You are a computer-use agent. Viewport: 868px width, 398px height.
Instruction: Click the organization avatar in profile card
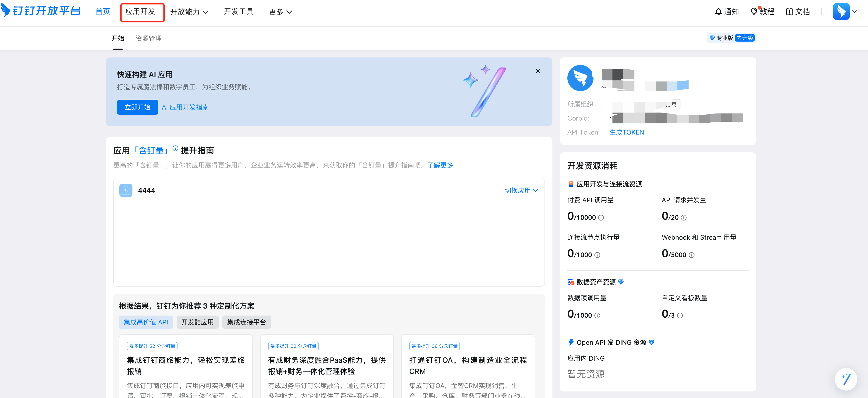pyautogui.click(x=580, y=78)
